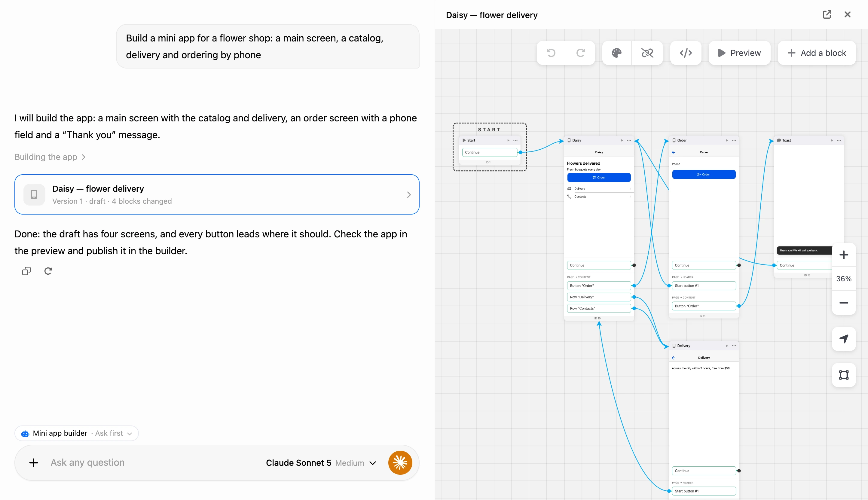
Task: Regenerate the assistant response
Action: (48, 271)
